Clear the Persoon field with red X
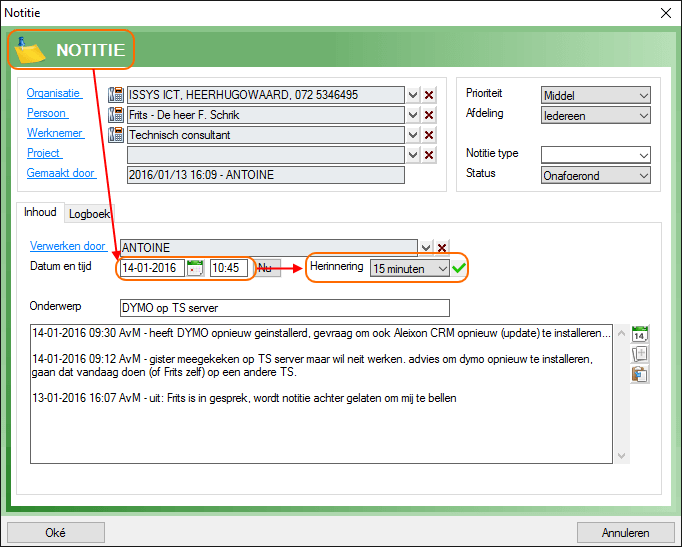Viewport: 682px width, 547px height. (x=429, y=115)
